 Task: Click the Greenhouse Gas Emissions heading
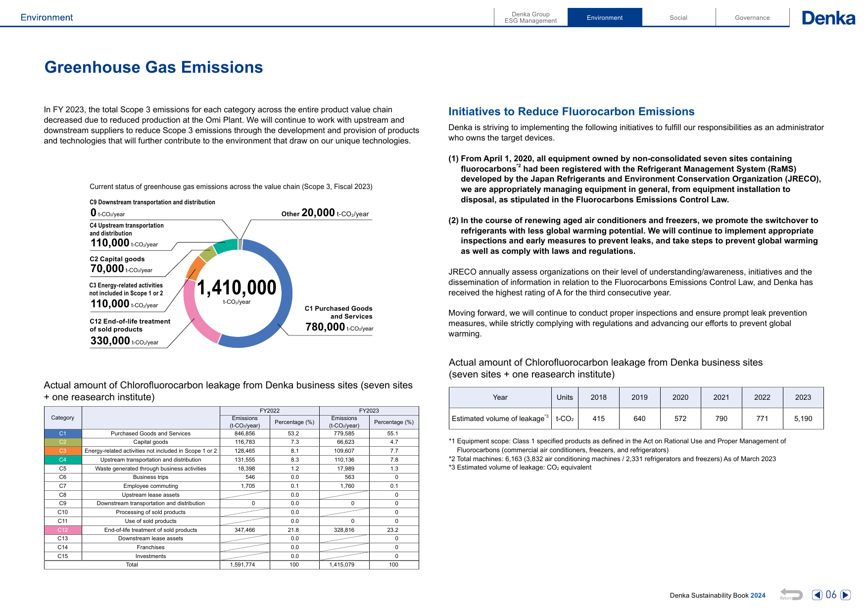[x=154, y=67]
